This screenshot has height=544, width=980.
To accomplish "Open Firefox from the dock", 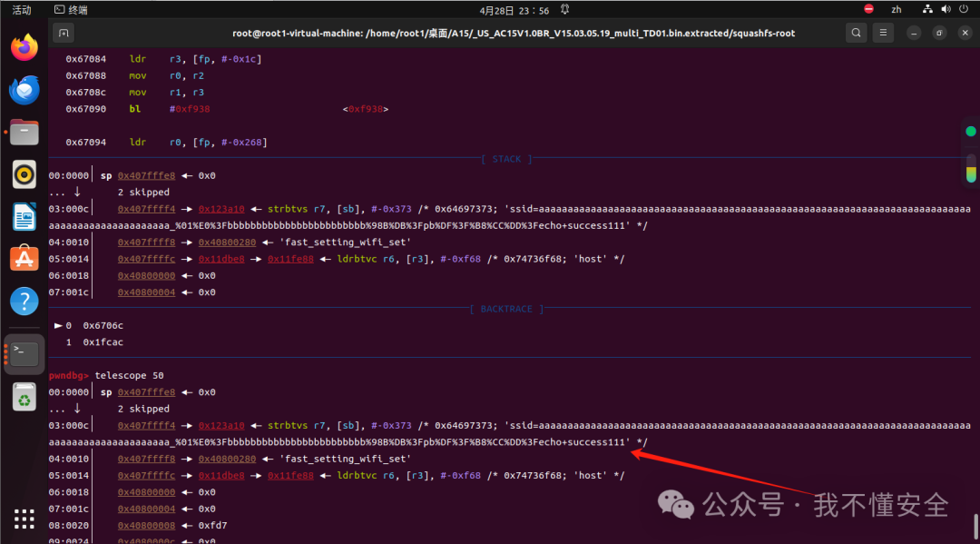I will click(24, 48).
